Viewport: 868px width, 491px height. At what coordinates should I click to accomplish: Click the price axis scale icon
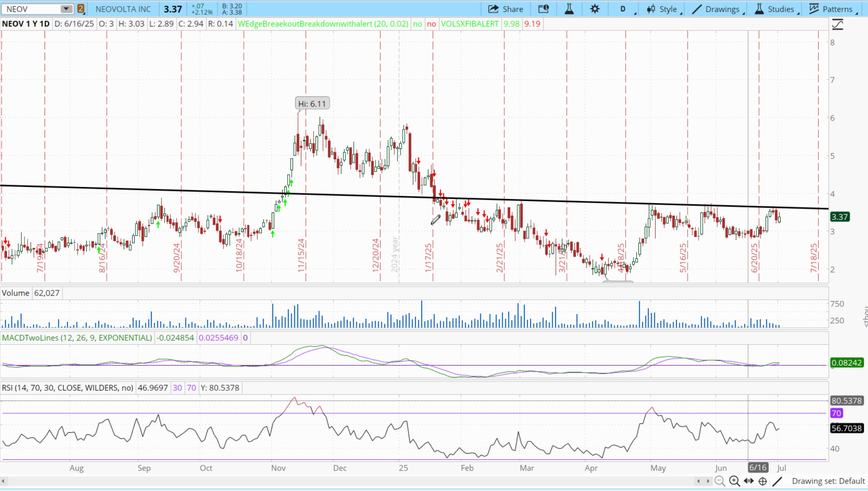click(838, 24)
